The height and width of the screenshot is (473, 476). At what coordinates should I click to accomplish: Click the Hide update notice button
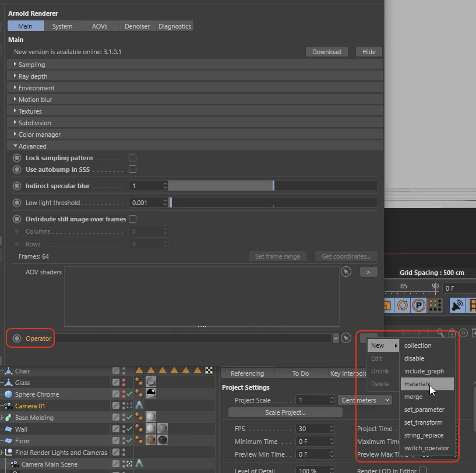coord(369,52)
